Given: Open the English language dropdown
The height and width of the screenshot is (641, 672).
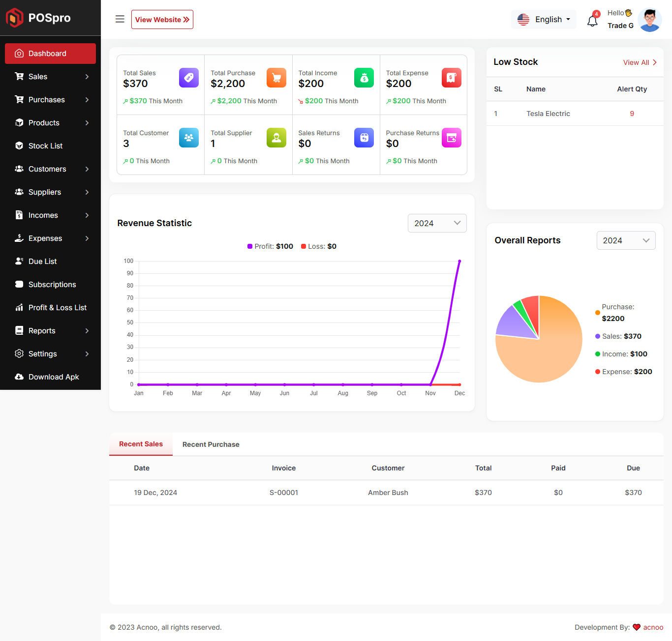Looking at the screenshot, I should click(x=544, y=19).
